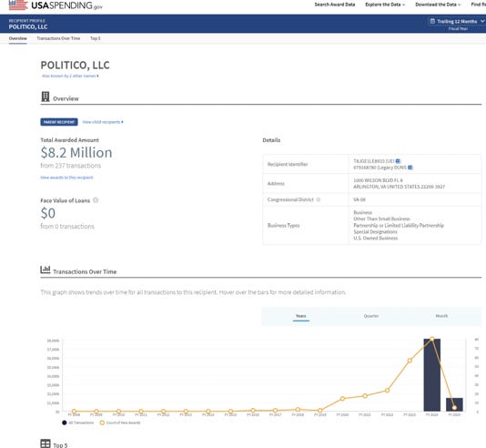Screen dimensions: 486x448
Task: Click the 1000 WILSON BLVD FL 8 address line
Action: pos(378,180)
